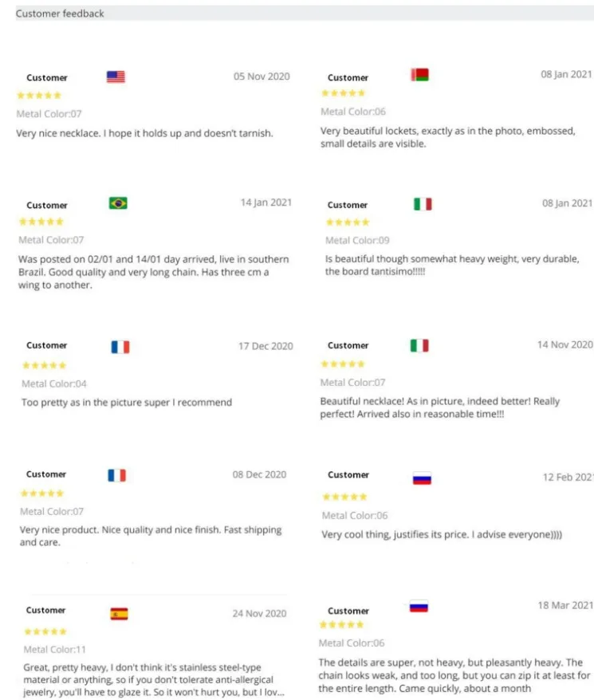
Task: Click the 05 Nov 2020 review date
Action: point(262,77)
